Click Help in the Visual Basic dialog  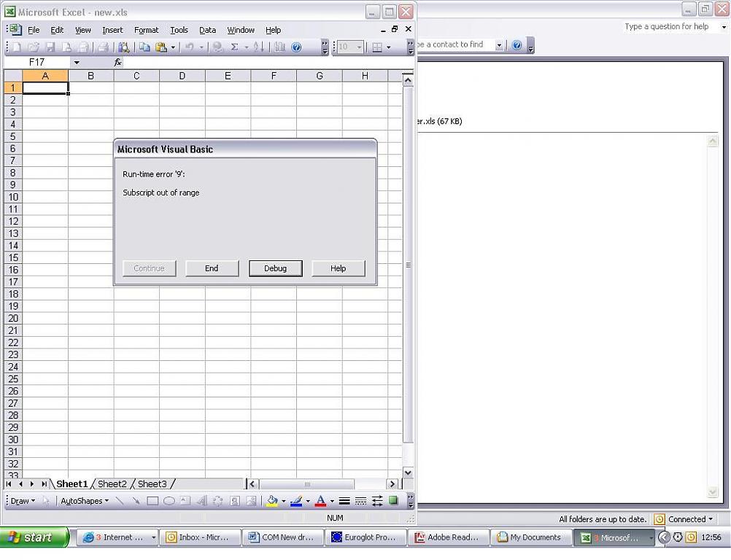tap(339, 268)
